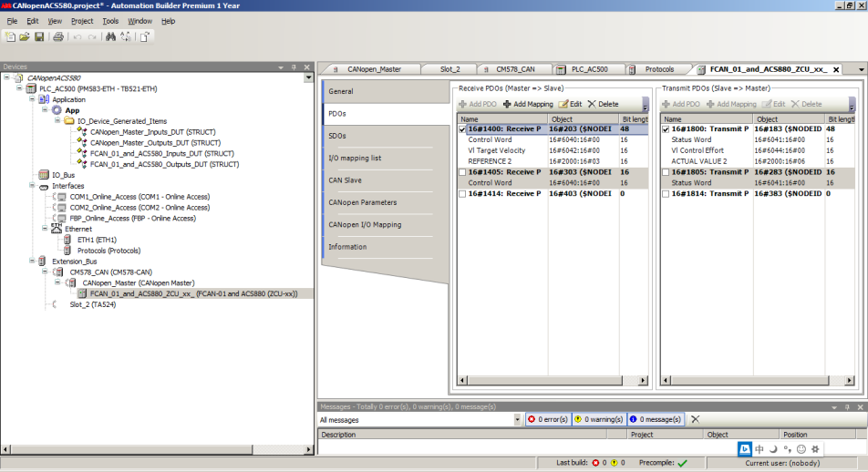Click the App gear icon in the device tree
Screen dimensions: 868x472
click(57, 110)
